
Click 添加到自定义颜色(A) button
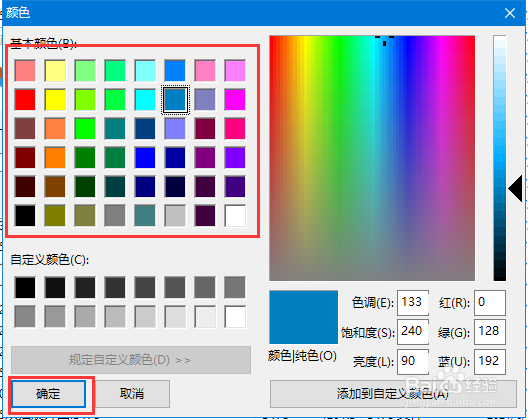point(393,394)
